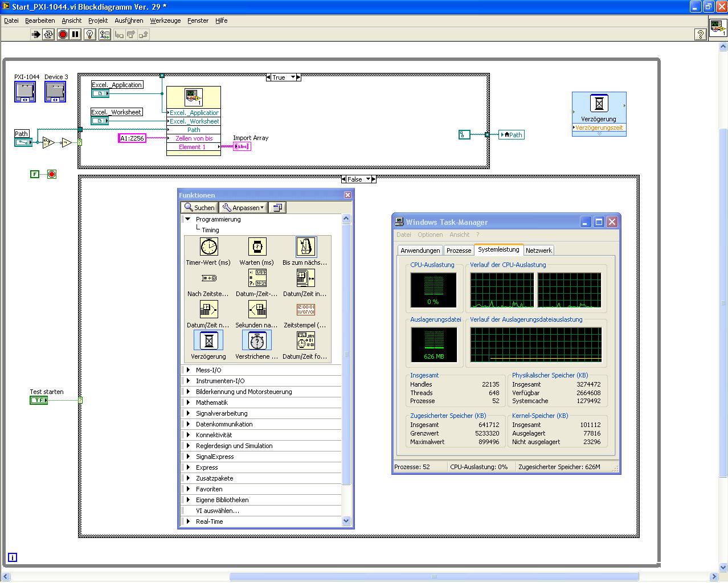
Task: Click the Pause toolbar button
Action: click(75, 35)
